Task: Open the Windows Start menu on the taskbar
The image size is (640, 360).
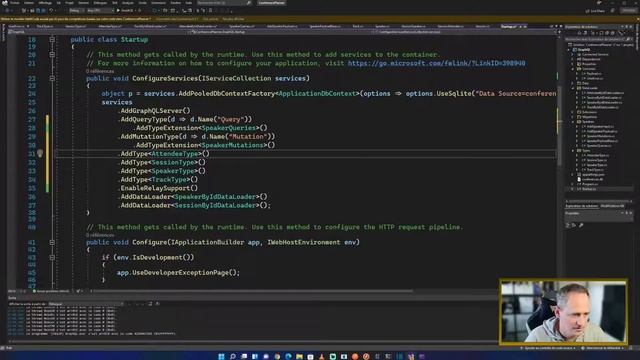Action: coord(221,356)
